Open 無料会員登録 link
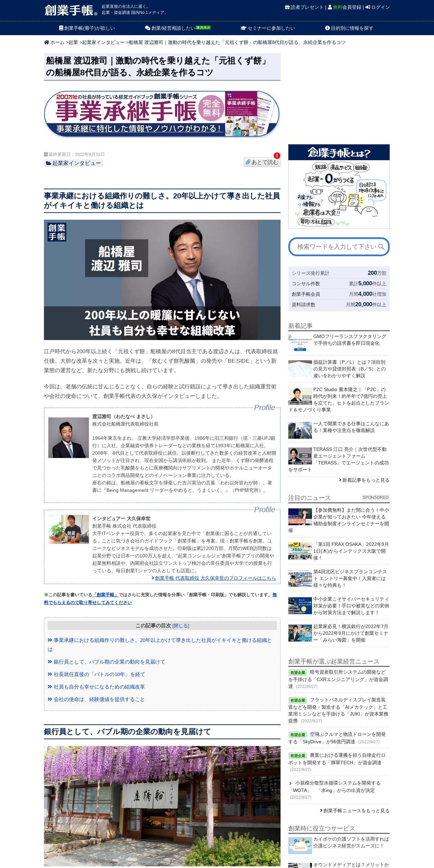This screenshot has width=434, height=868. coord(344,7)
